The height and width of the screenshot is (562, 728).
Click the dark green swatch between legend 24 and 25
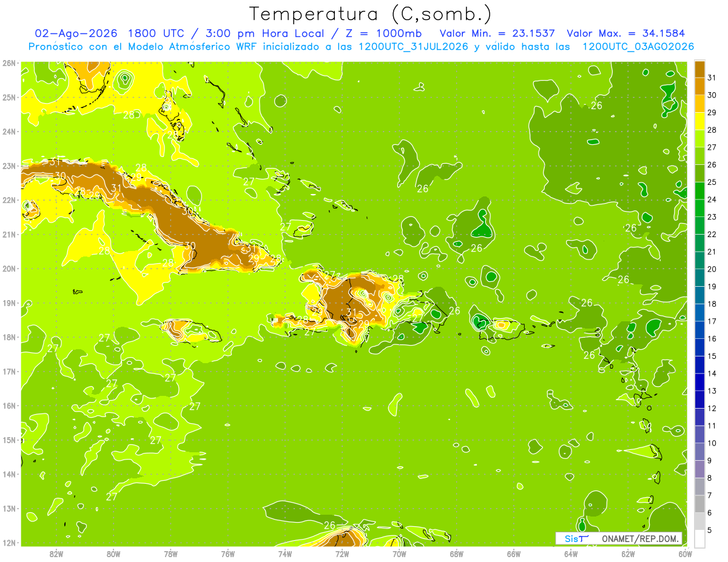click(699, 191)
